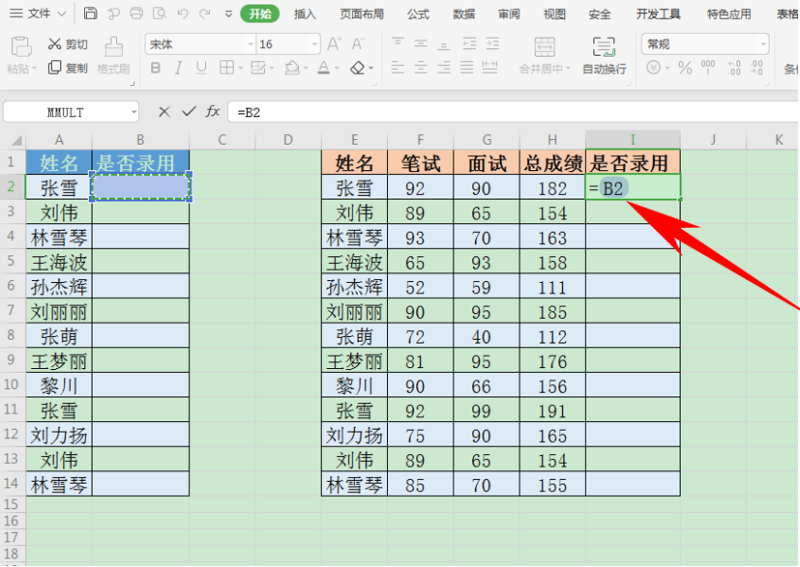800x567 pixels.
Task: Switch to the 插入 (Insert) tab
Action: pyautogui.click(x=305, y=14)
